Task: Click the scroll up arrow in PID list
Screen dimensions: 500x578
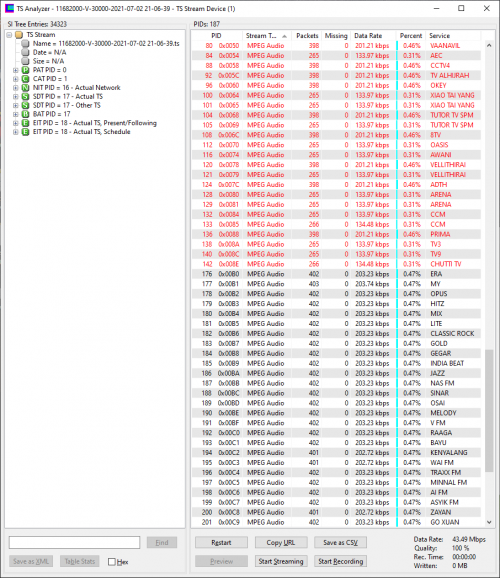Action: [489, 45]
